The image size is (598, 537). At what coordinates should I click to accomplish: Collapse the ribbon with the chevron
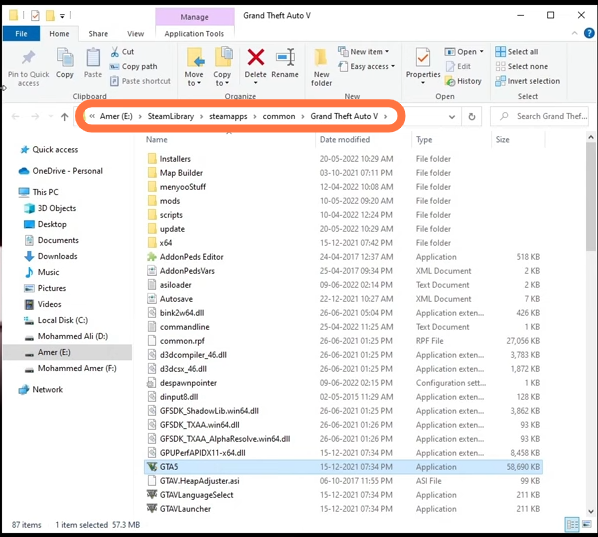(574, 33)
